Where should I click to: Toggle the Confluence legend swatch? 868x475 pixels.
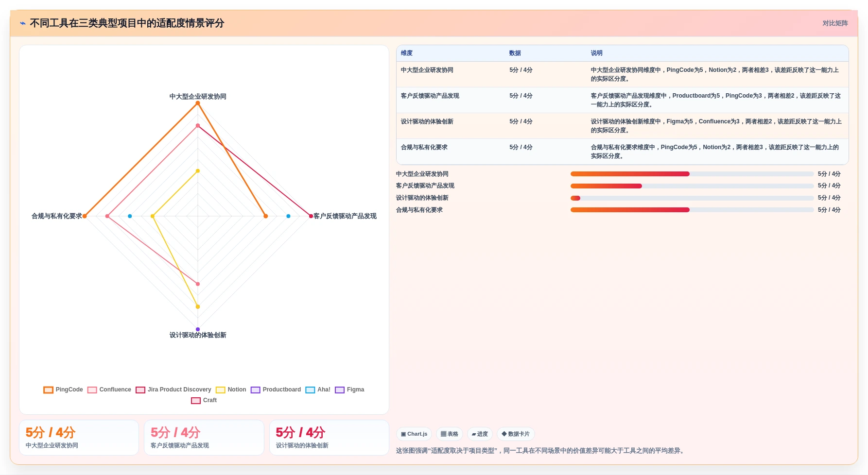point(92,390)
